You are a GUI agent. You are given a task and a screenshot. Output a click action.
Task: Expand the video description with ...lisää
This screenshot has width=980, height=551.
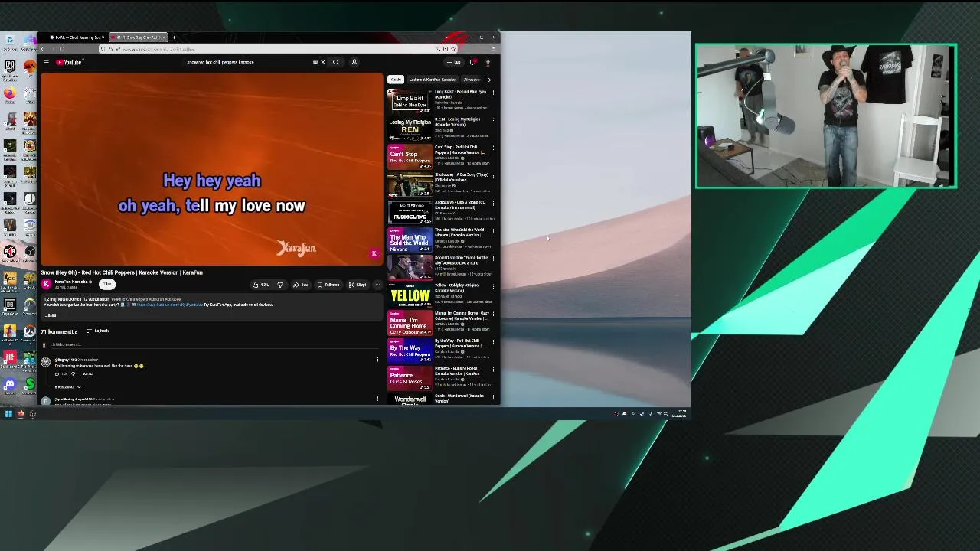coord(51,315)
